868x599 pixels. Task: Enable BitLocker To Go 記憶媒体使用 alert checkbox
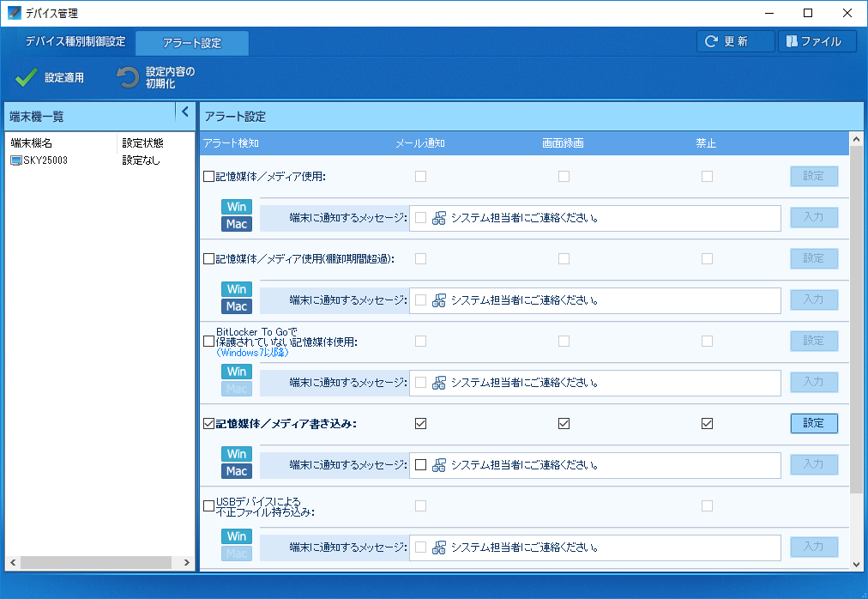point(208,342)
